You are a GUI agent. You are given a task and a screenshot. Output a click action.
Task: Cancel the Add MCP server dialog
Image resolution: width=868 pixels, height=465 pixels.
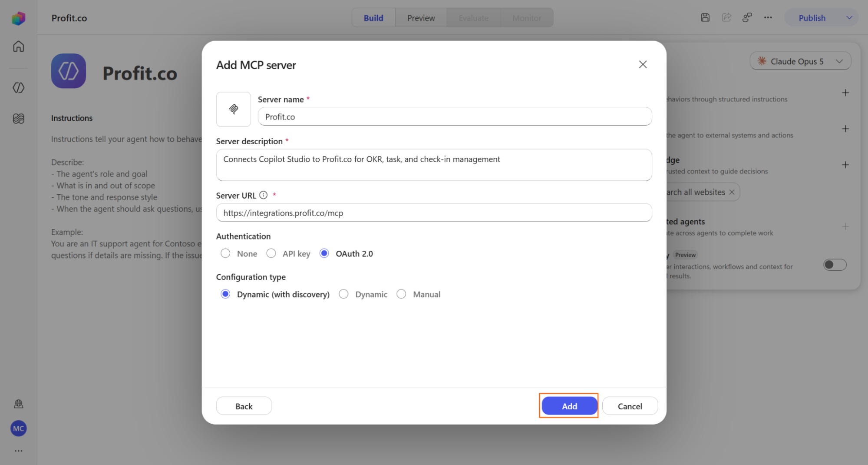point(630,406)
